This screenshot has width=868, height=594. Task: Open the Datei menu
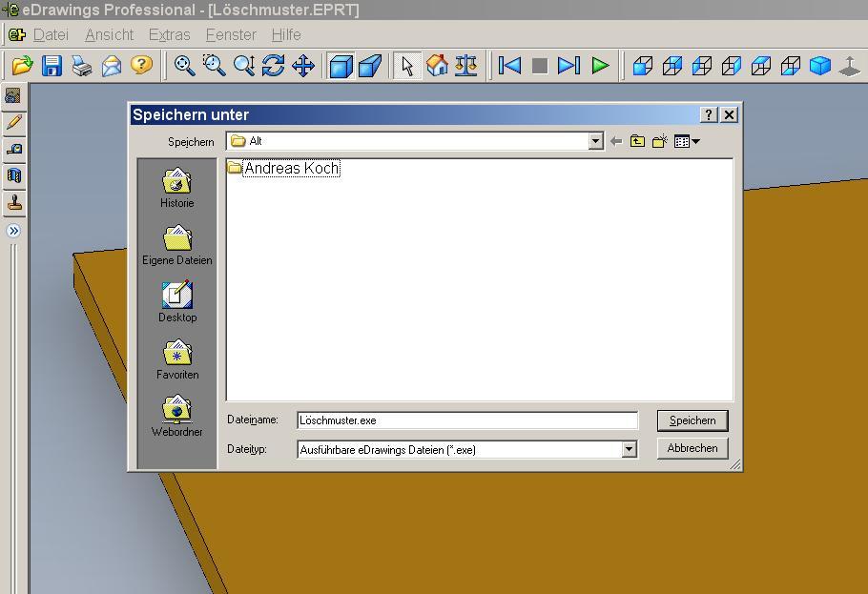(x=51, y=35)
